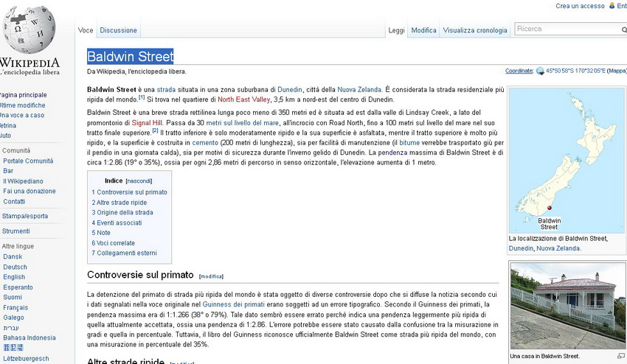
Task: Open the coordinates 45°50'58"S link
Action: 576,71
